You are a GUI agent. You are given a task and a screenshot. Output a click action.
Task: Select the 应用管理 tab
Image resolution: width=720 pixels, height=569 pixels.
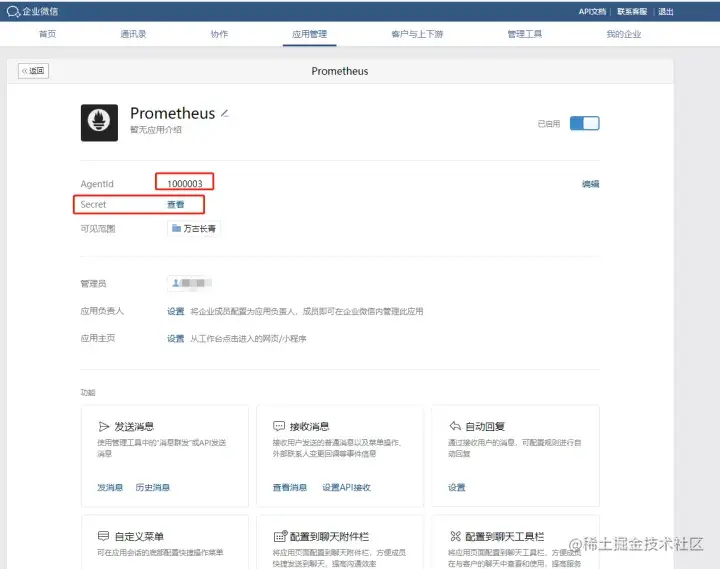(309, 34)
